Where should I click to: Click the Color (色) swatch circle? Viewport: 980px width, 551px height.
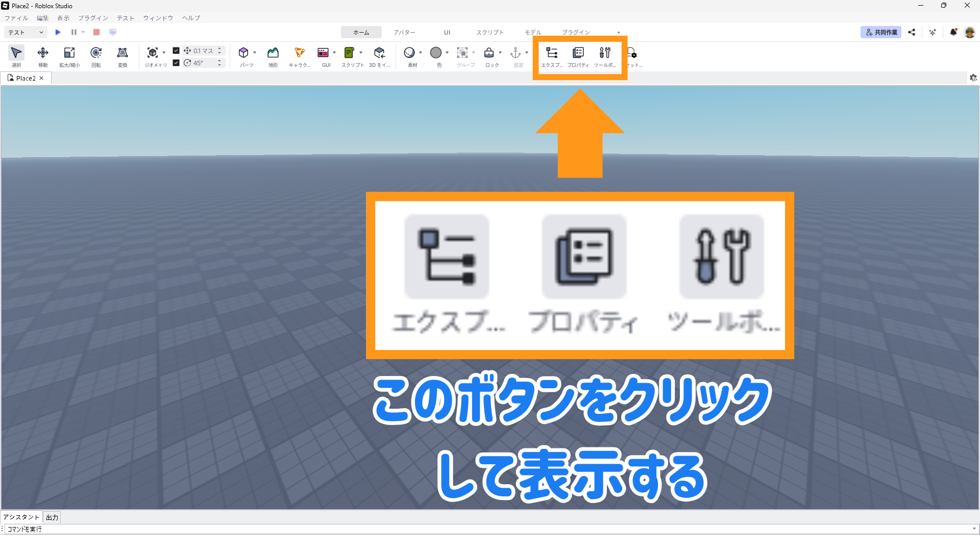coord(436,53)
